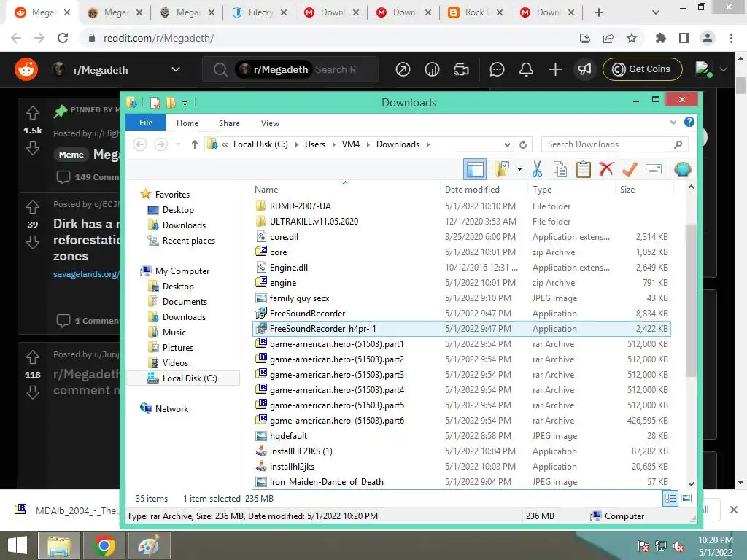Click Local Disk (C:) in the breadcrumb
This screenshot has width=747, height=560.
260,144
